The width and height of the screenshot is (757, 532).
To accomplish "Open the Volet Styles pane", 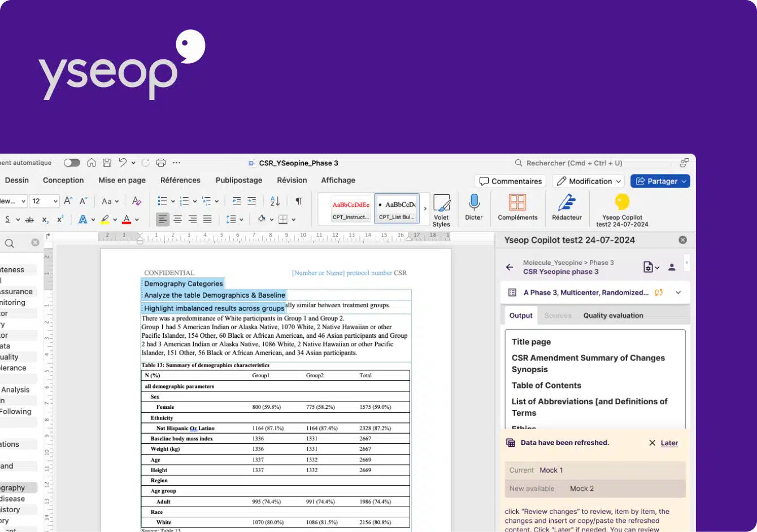I will 441,210.
